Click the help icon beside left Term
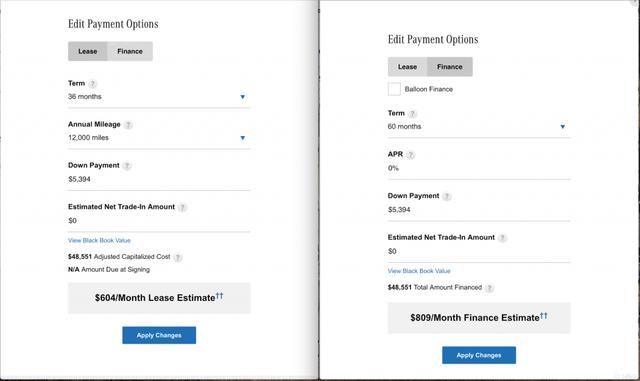The image size is (640, 381). [x=93, y=84]
